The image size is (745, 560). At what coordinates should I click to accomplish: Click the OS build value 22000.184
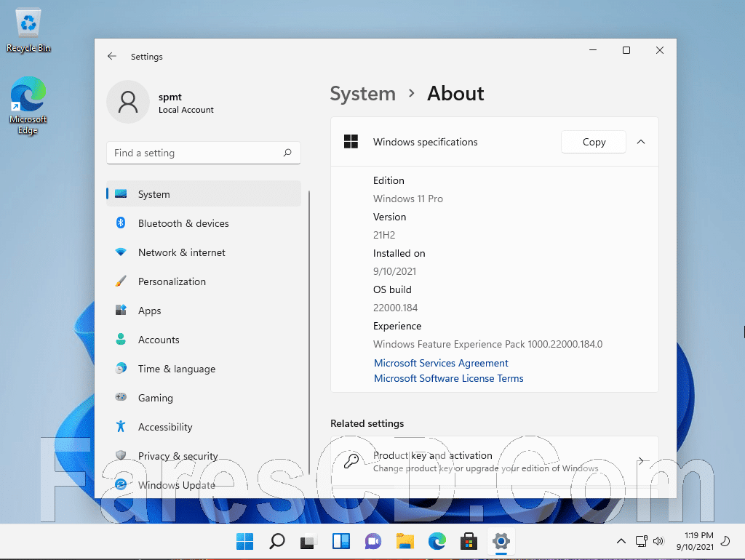click(x=395, y=308)
